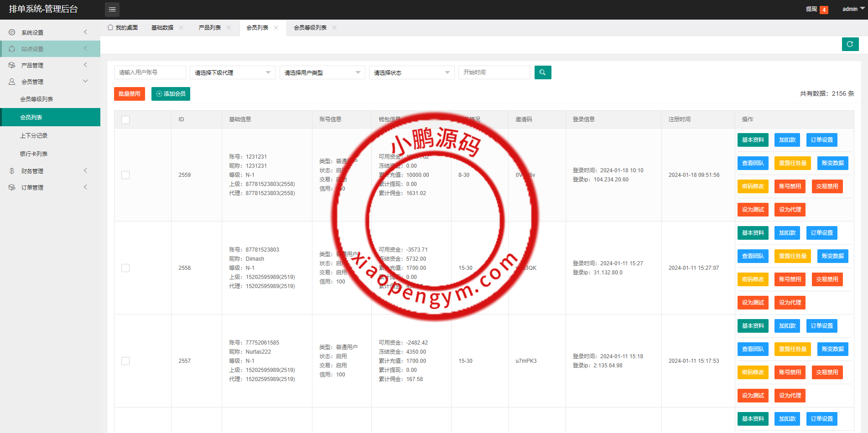Viewport: 868px width, 433px height.
Task: Run the search with the magnifier icon
Action: [542, 72]
